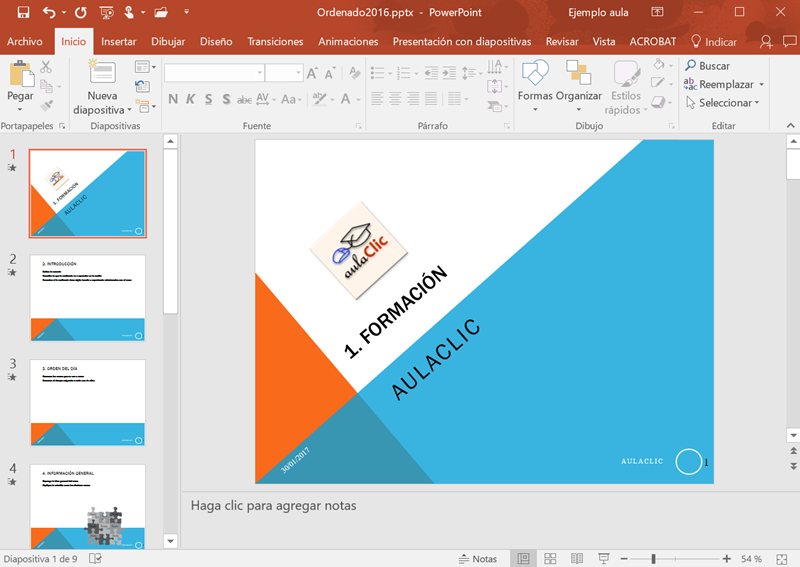Open comments pane from the ribbon corner
The width and height of the screenshot is (800, 567).
(x=790, y=41)
